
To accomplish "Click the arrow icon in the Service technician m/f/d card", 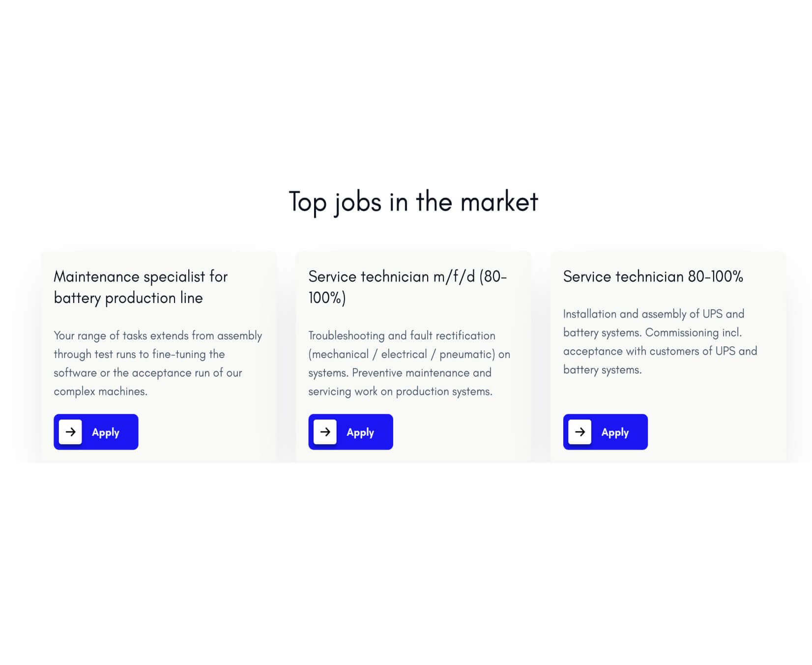I will pyautogui.click(x=325, y=432).
